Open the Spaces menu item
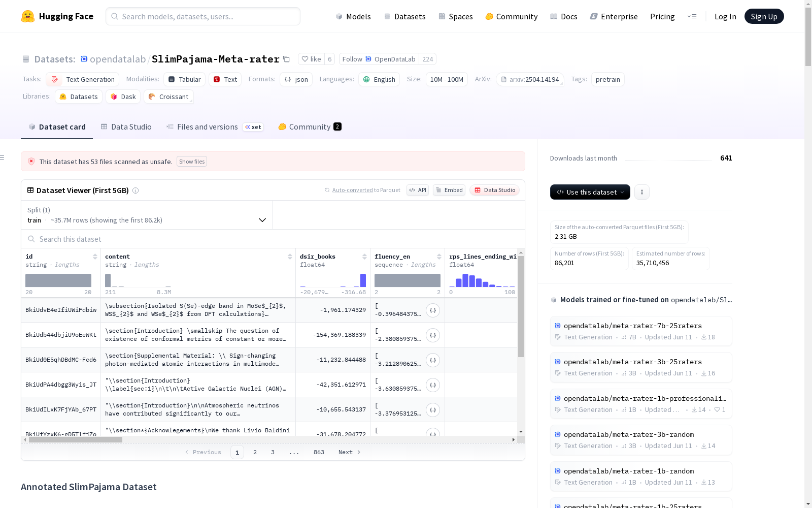Viewport: 812px width, 508px height. 456,16
